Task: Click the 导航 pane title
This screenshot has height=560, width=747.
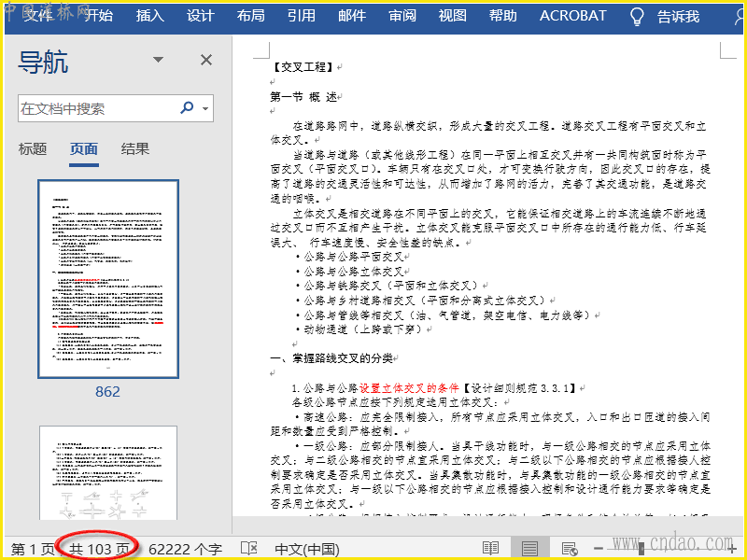Action: pos(43,62)
